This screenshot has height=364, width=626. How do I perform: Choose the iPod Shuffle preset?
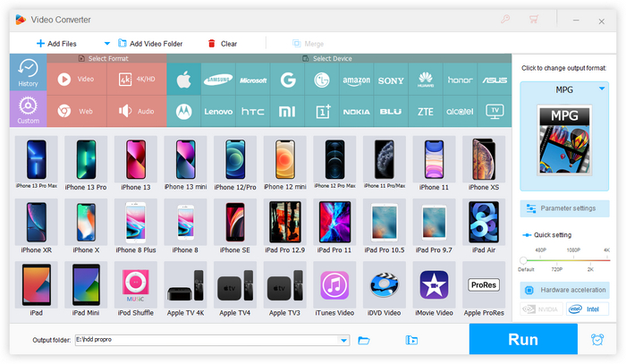136,289
